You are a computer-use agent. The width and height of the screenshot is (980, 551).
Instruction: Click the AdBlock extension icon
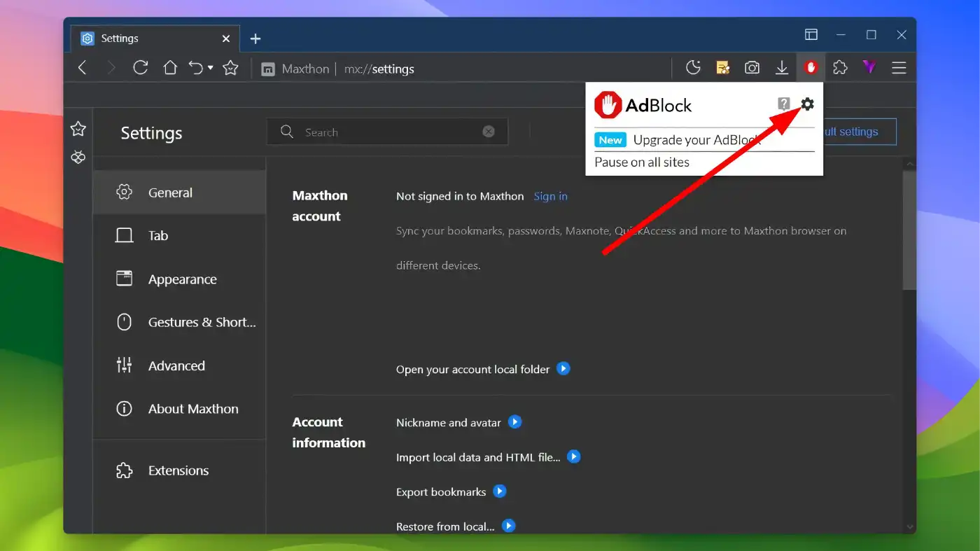coord(811,67)
